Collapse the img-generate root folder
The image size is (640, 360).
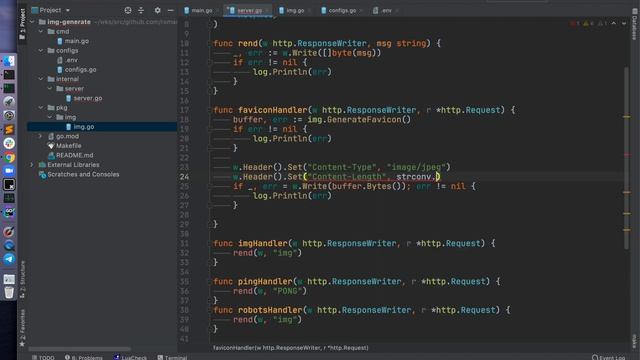click(32, 22)
